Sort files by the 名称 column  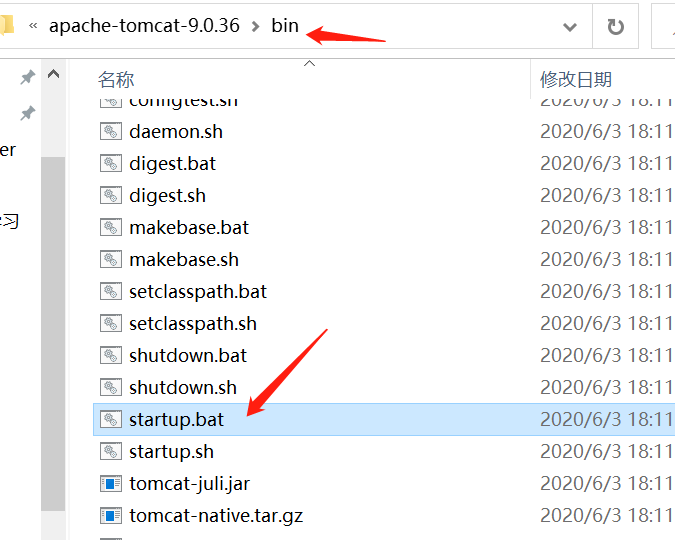pos(116,80)
